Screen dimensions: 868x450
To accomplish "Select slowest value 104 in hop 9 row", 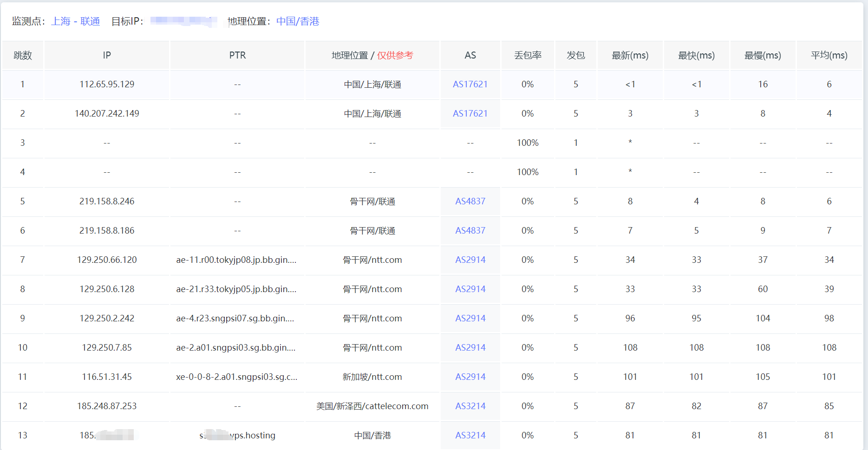I will (x=763, y=318).
